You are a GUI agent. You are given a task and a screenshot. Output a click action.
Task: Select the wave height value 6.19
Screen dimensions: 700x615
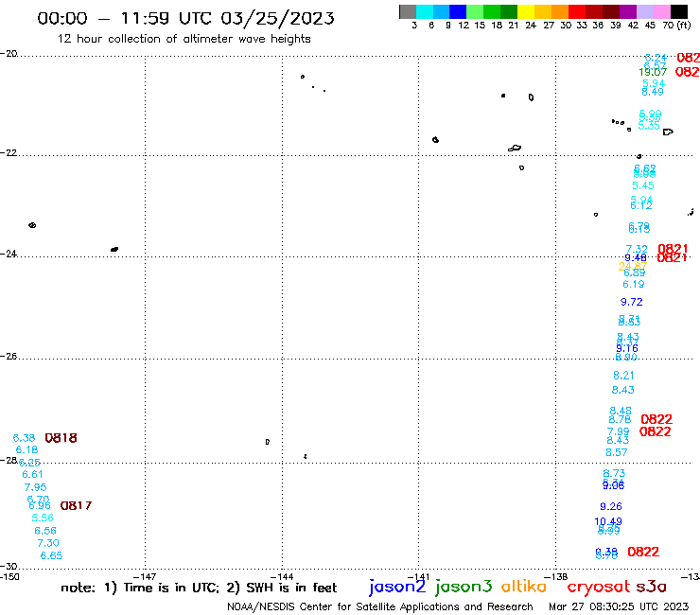[634, 284]
